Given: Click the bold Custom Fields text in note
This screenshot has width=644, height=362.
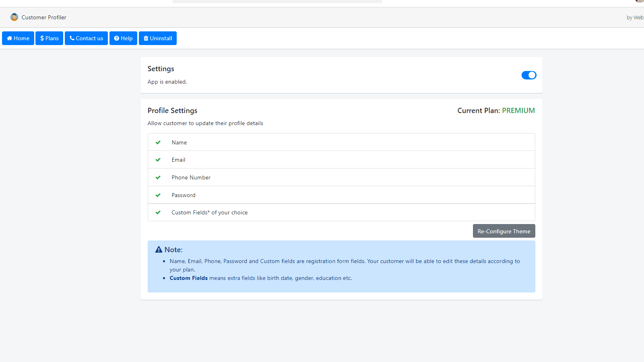Looking at the screenshot, I should [188, 278].
